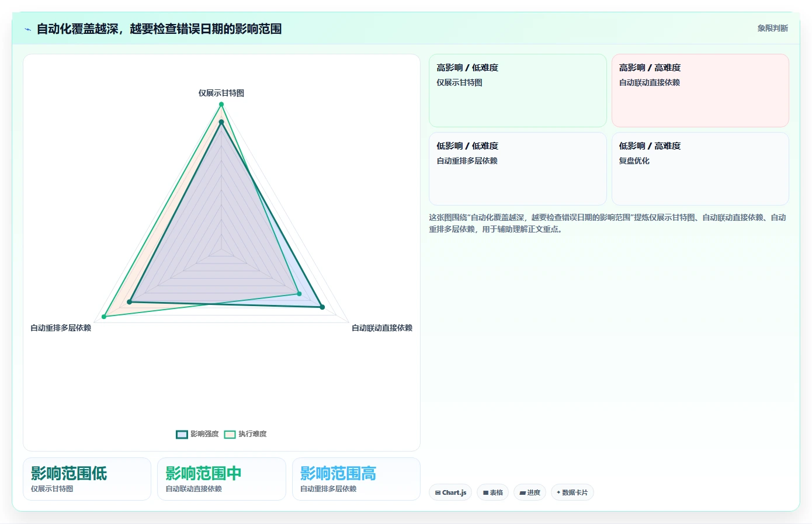Select the 数据卡片 chip

pos(572,492)
